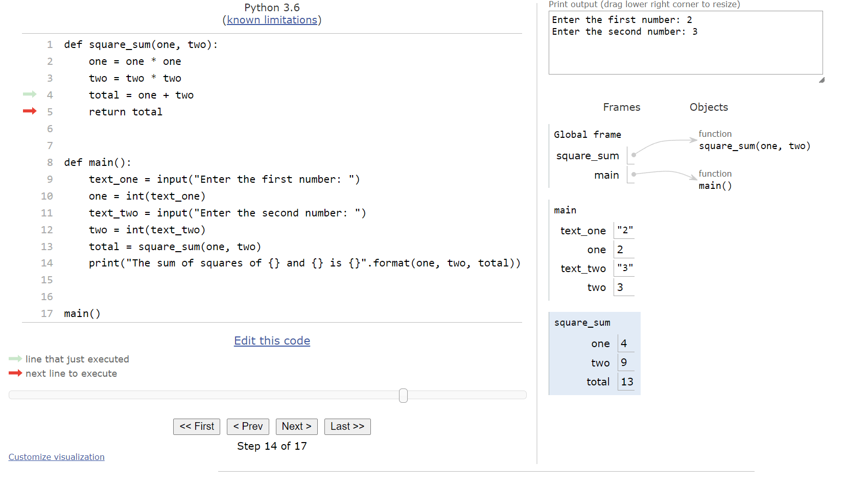Click the main() function object
Screen dimensions: 868x487
coord(715,186)
